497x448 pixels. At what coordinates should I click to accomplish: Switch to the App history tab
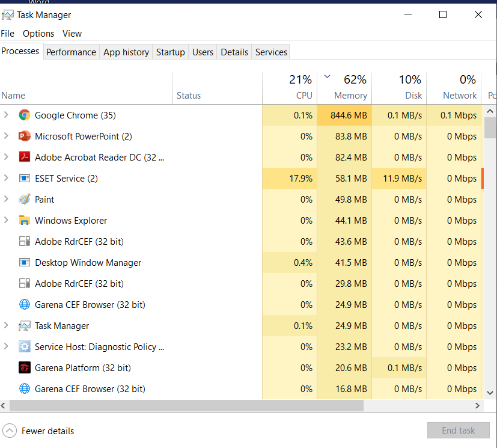pyautogui.click(x=126, y=52)
